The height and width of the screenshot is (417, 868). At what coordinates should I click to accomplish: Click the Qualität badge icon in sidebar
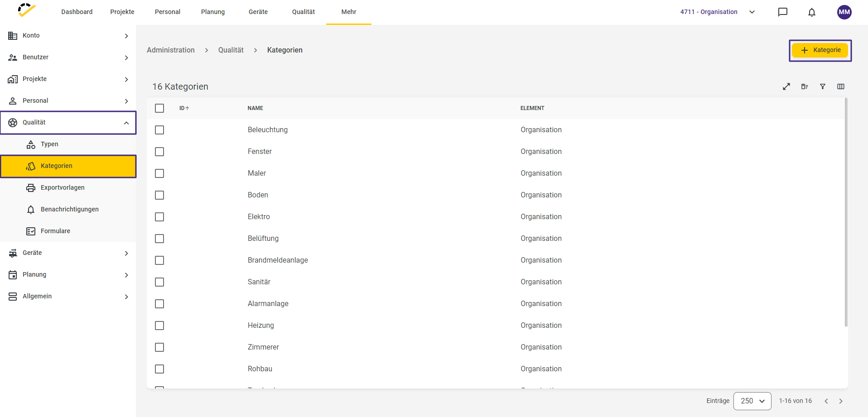point(13,123)
